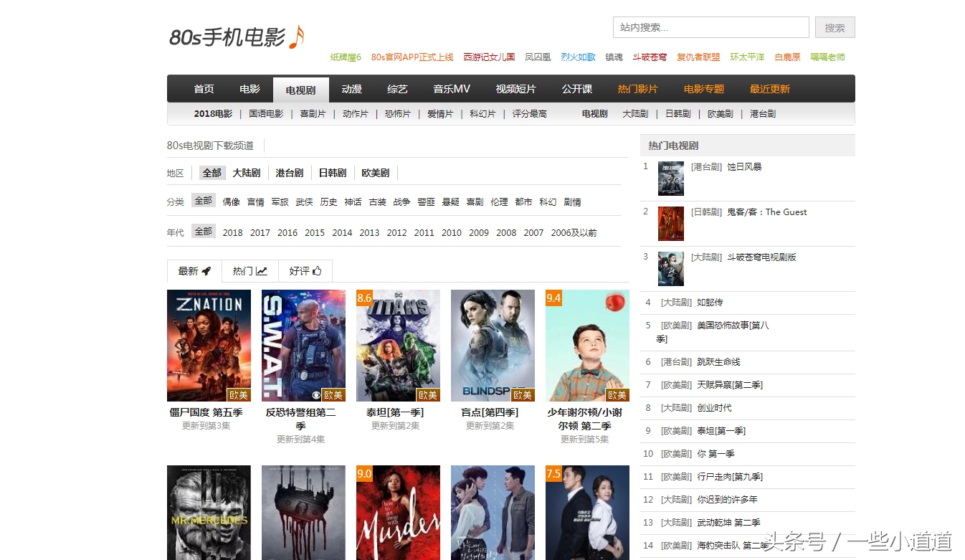Click the 欧美 badge on the Z Nation poster

[239, 394]
